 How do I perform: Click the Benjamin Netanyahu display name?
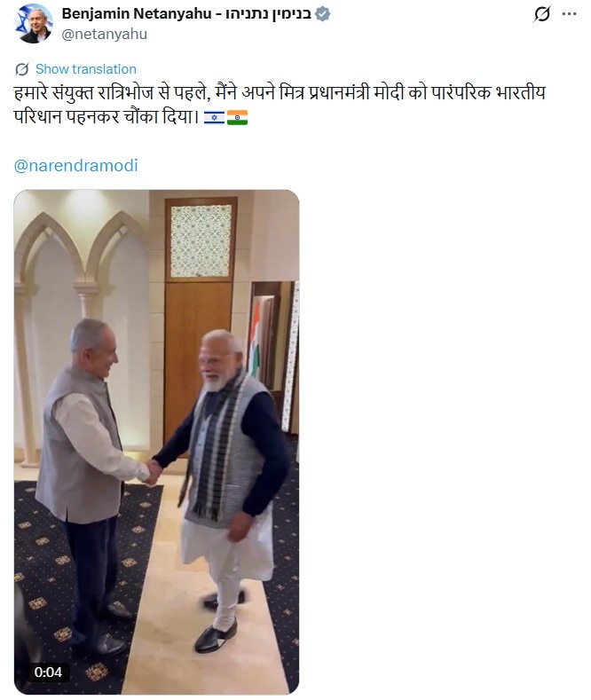[136, 14]
